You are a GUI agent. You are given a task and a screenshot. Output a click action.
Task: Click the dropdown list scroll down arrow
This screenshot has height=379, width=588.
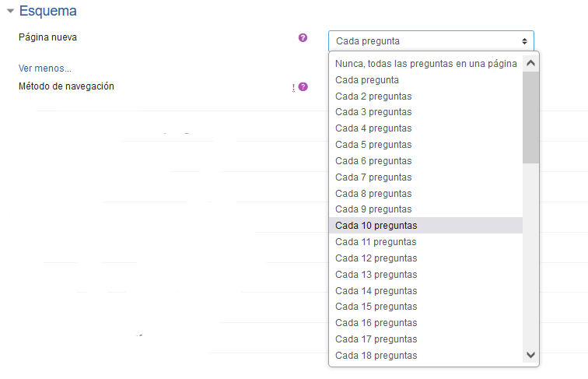click(x=530, y=355)
